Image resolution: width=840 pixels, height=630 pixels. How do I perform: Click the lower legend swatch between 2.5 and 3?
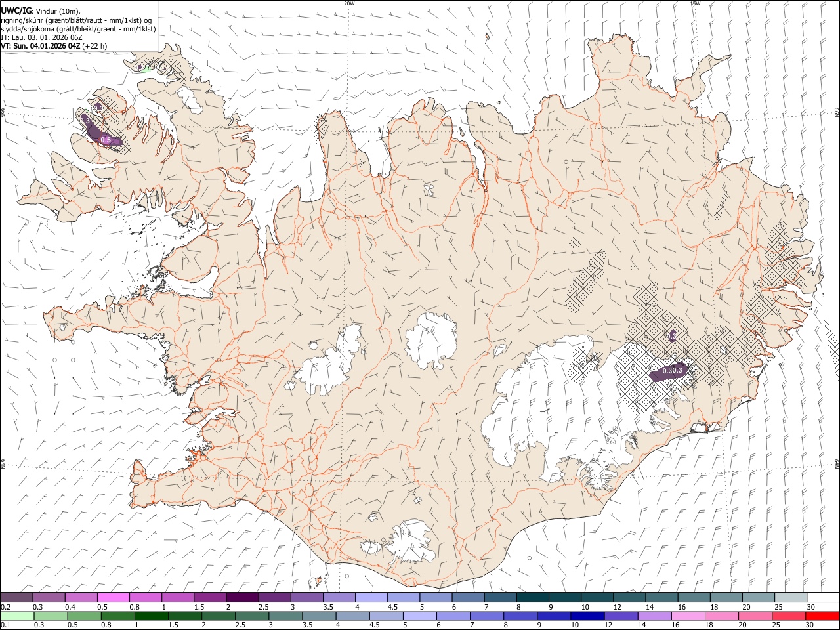point(251,616)
